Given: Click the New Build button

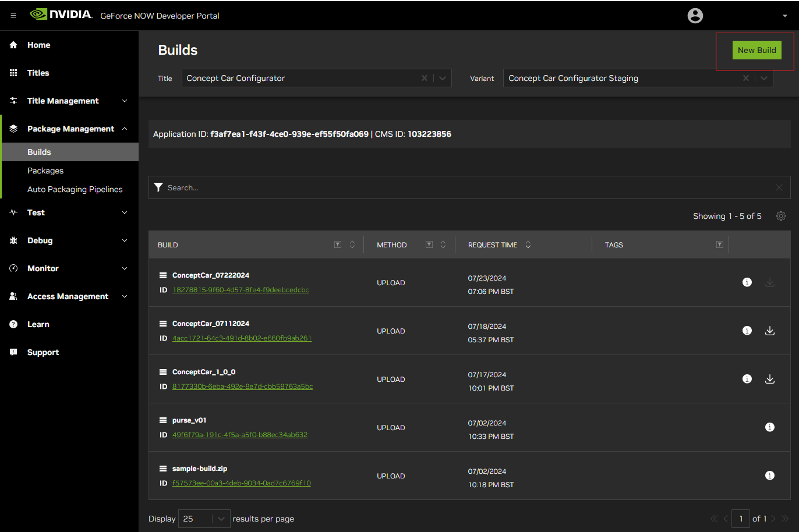Looking at the screenshot, I should pos(756,50).
